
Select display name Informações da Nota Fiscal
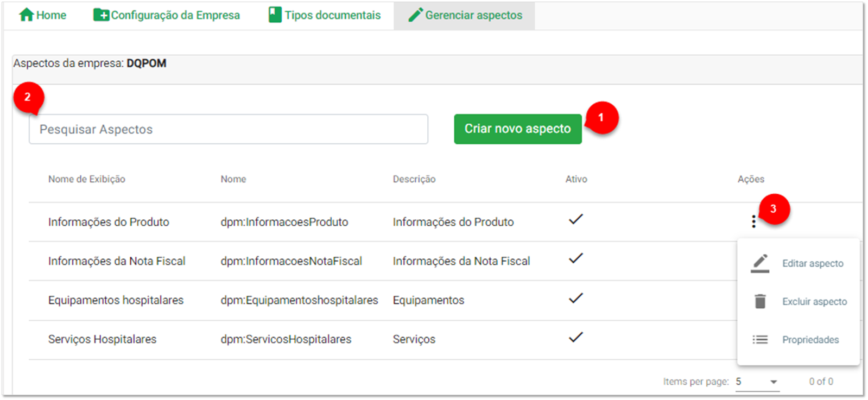point(117,261)
